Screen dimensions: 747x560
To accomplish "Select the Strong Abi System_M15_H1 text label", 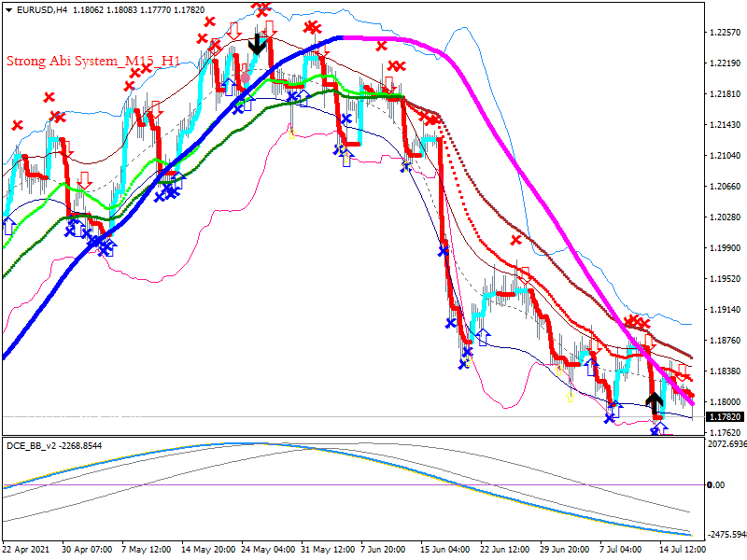I will [93, 61].
